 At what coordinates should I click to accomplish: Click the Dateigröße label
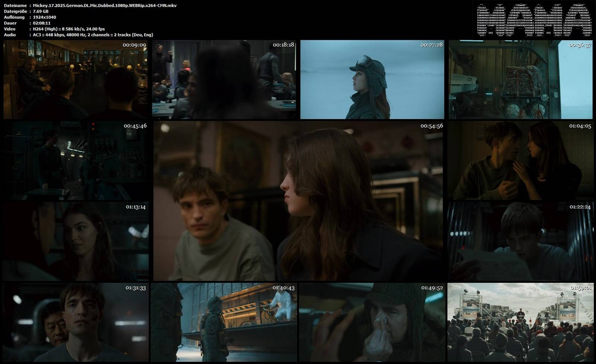click(x=15, y=11)
